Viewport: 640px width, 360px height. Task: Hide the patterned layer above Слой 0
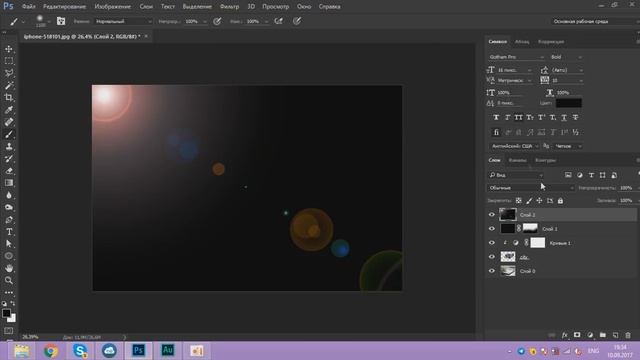pos(491,257)
